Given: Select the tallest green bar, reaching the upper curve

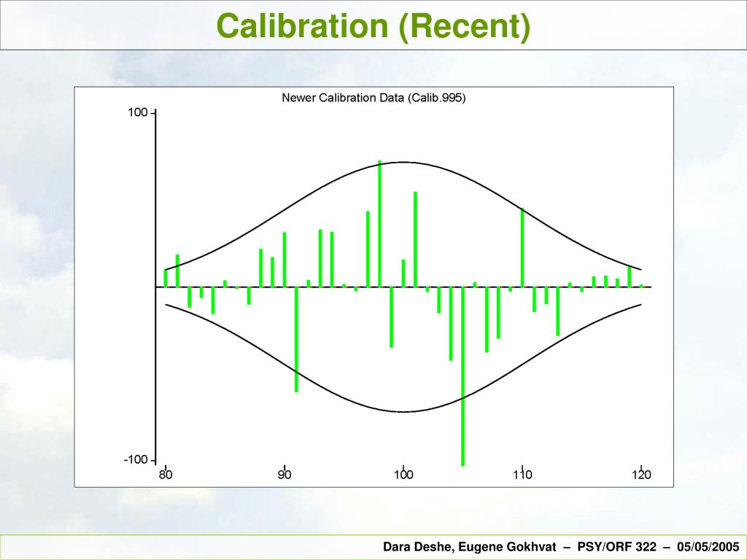Looking at the screenshot, I should 379,224.
